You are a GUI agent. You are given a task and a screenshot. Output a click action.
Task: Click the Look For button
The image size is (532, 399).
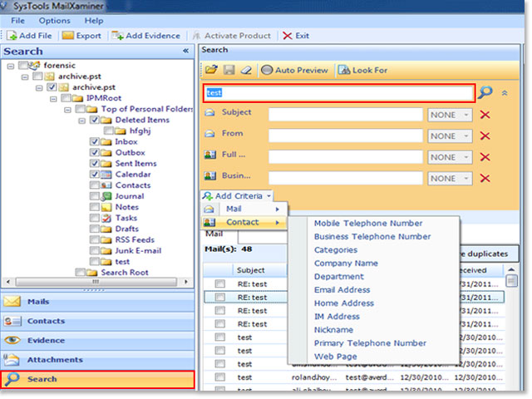point(362,70)
